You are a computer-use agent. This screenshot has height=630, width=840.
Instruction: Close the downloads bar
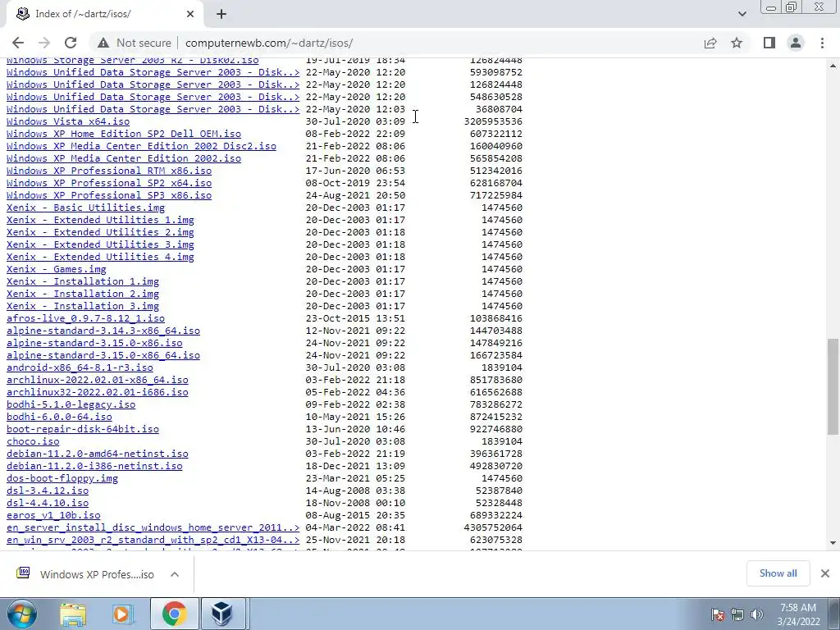[x=825, y=573]
